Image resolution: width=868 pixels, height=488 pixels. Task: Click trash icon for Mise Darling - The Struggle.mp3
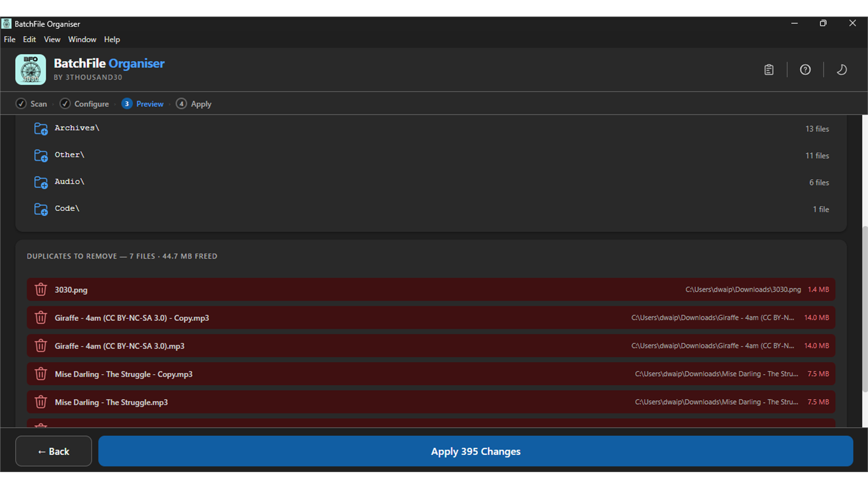coord(41,402)
